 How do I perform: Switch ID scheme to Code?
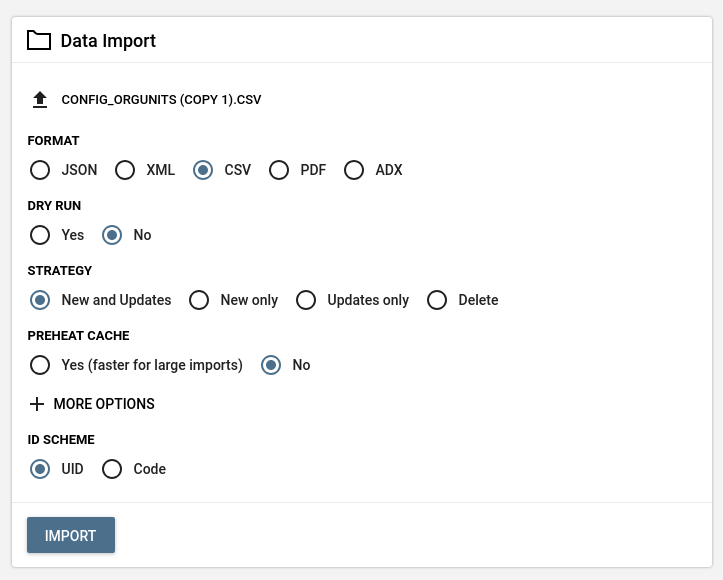112,469
